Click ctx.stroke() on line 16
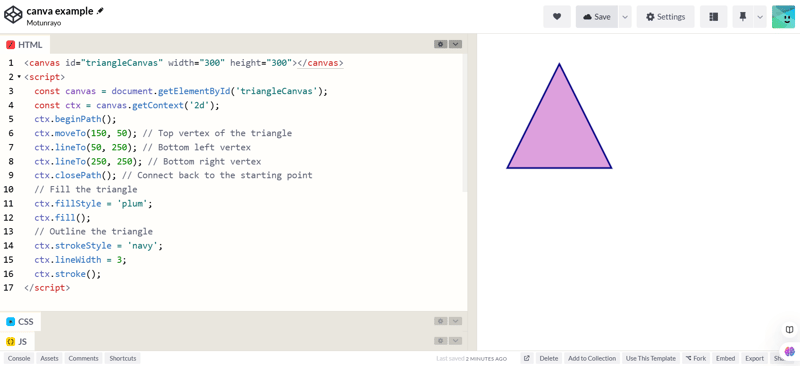Viewport: 800px width, 366px height. [68, 274]
